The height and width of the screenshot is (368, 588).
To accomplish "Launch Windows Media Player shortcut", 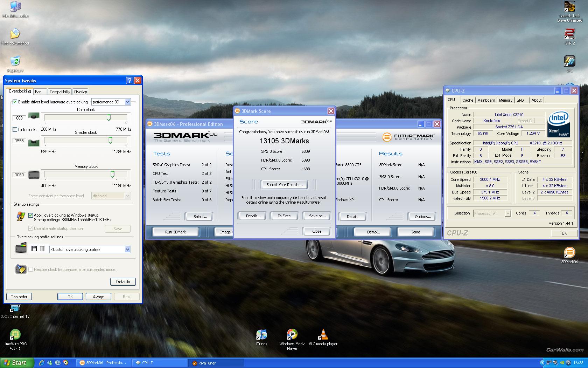I will (x=292, y=340).
